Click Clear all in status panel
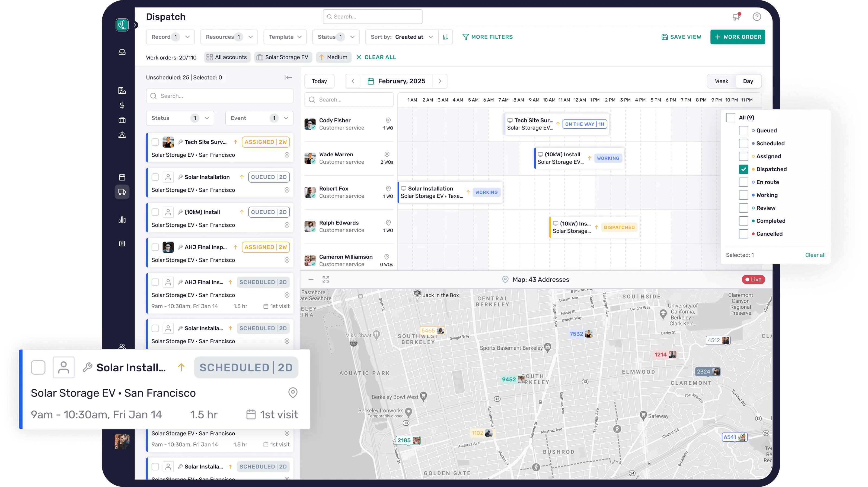The image size is (868, 487). (815, 255)
